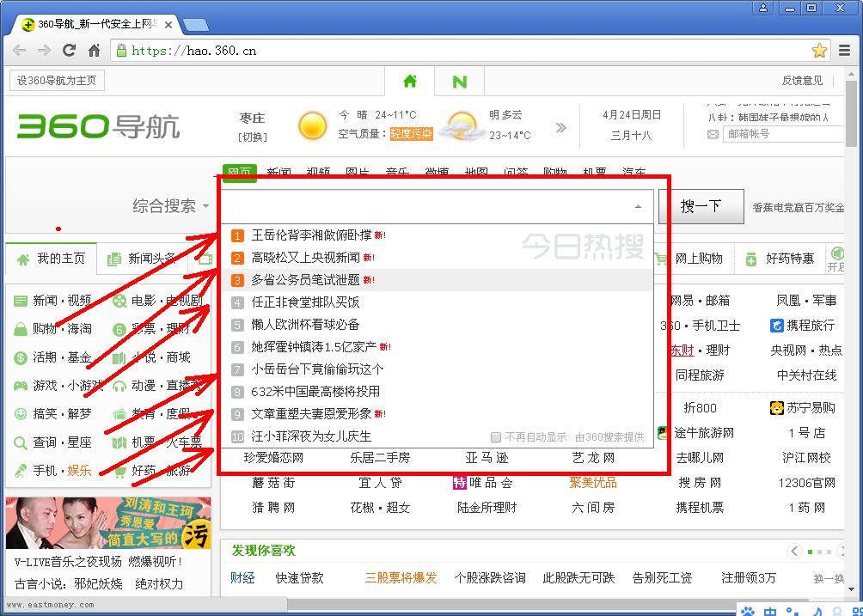
Task: Select hot search 任正非食堂排队买饭
Action: pos(305,302)
